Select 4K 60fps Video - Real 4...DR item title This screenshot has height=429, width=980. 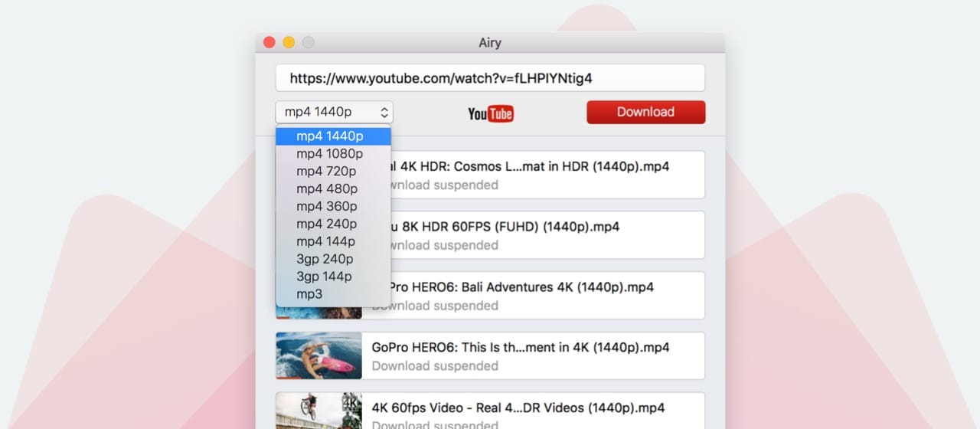[518, 408]
